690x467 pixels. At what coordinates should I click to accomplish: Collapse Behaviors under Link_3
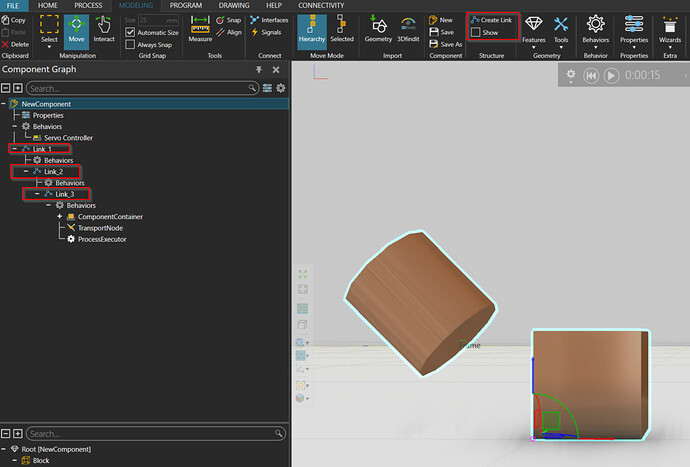pyautogui.click(x=48, y=205)
